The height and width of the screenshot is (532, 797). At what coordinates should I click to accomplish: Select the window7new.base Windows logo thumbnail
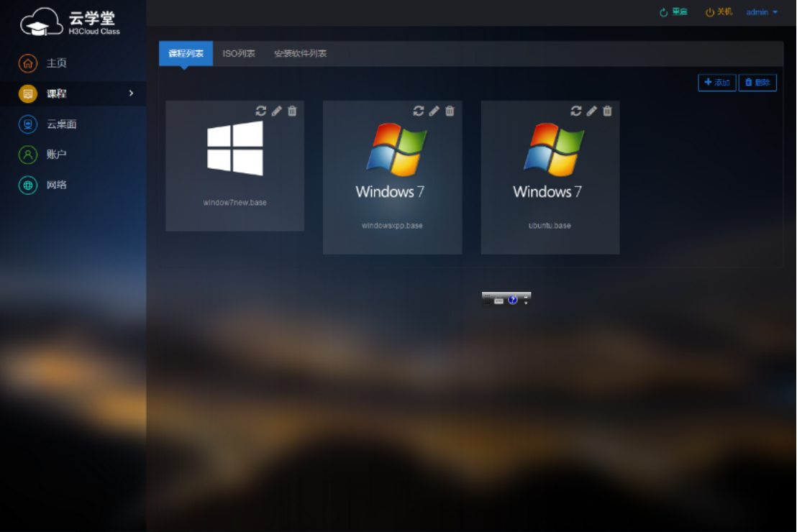coord(235,148)
